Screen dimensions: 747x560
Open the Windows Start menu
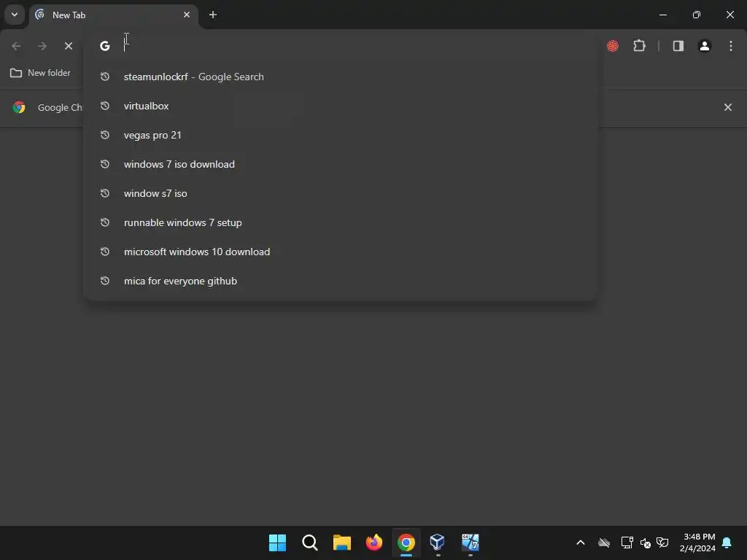coord(277,542)
